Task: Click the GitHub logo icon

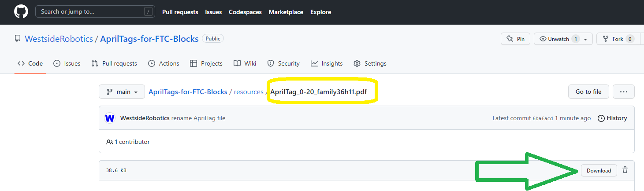Action: coord(21,12)
